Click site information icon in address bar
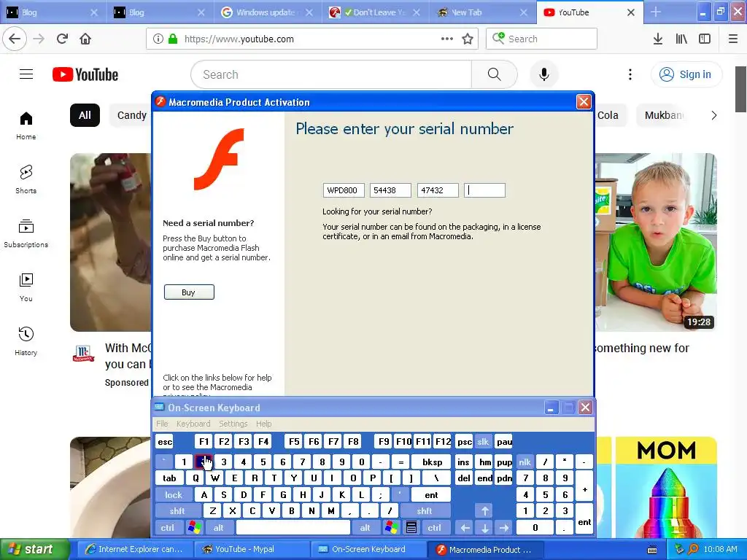Viewport: 747px width, 560px height. [158, 39]
